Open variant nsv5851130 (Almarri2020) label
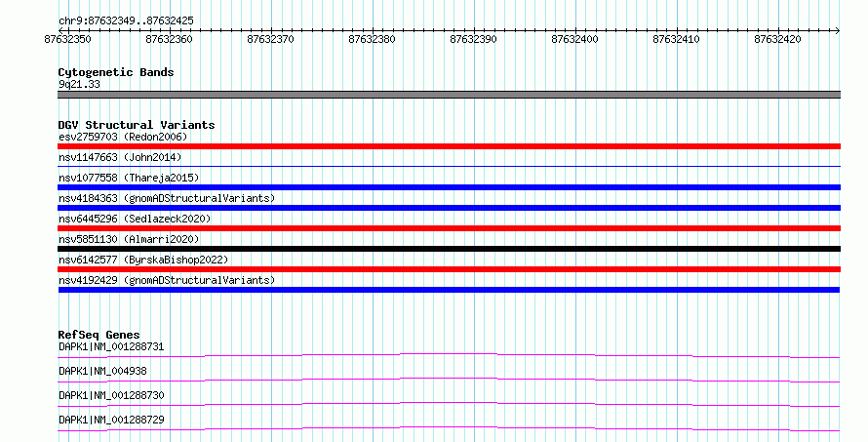The height and width of the screenshot is (442, 868). point(129,239)
